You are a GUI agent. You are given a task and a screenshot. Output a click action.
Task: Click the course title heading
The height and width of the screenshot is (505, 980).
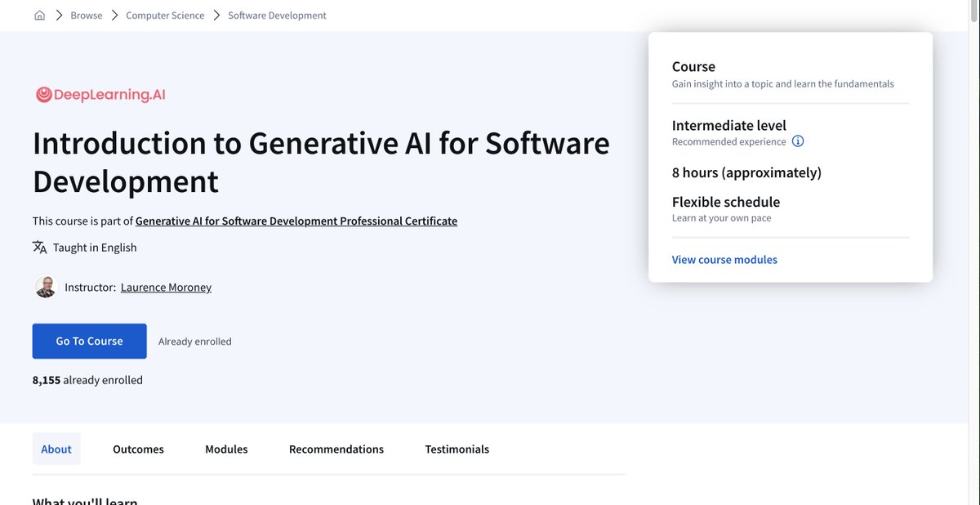pyautogui.click(x=321, y=162)
